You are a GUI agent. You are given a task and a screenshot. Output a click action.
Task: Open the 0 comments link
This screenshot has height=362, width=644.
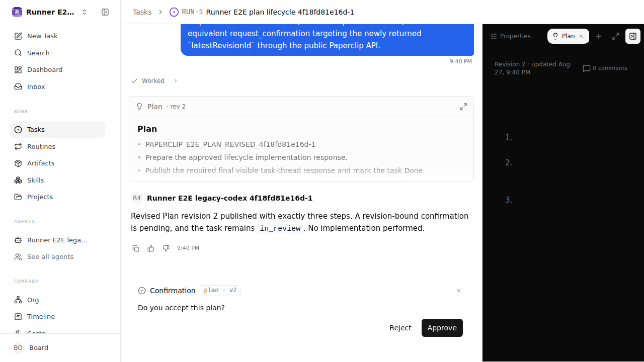[x=605, y=68]
